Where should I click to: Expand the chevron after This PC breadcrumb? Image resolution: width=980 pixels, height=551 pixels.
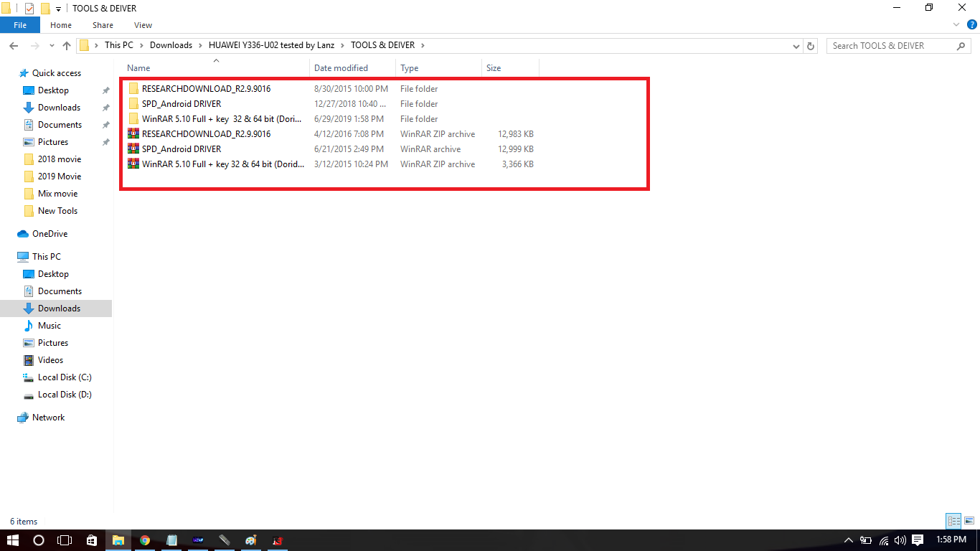pos(141,45)
